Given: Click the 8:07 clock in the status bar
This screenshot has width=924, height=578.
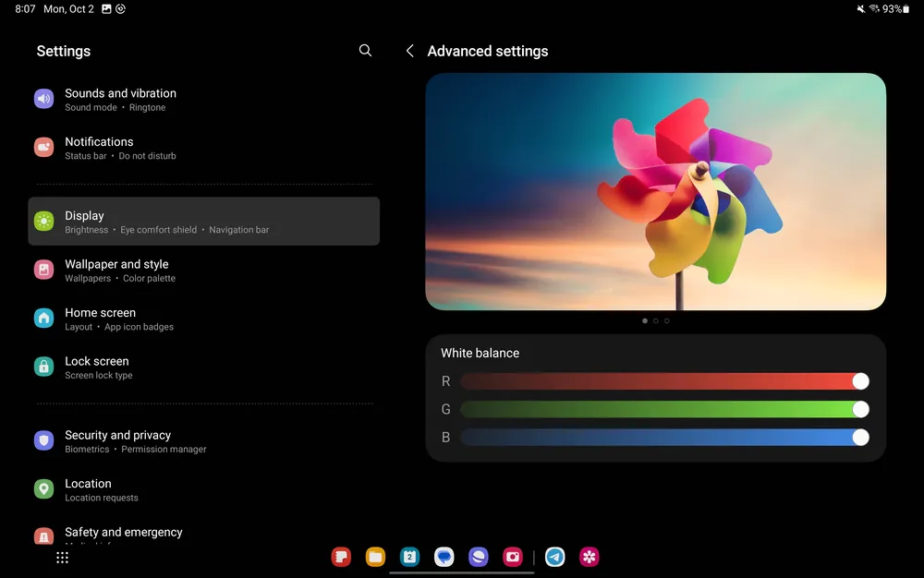Looking at the screenshot, I should pyautogui.click(x=25, y=9).
